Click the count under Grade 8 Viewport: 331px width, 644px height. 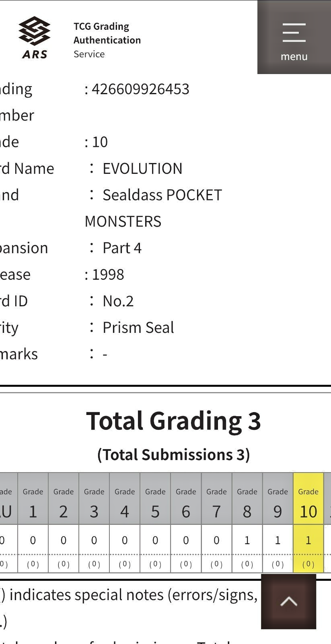pyautogui.click(x=247, y=540)
